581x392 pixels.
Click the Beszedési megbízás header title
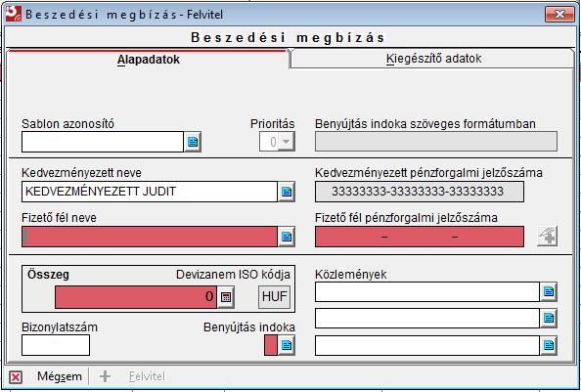288,38
